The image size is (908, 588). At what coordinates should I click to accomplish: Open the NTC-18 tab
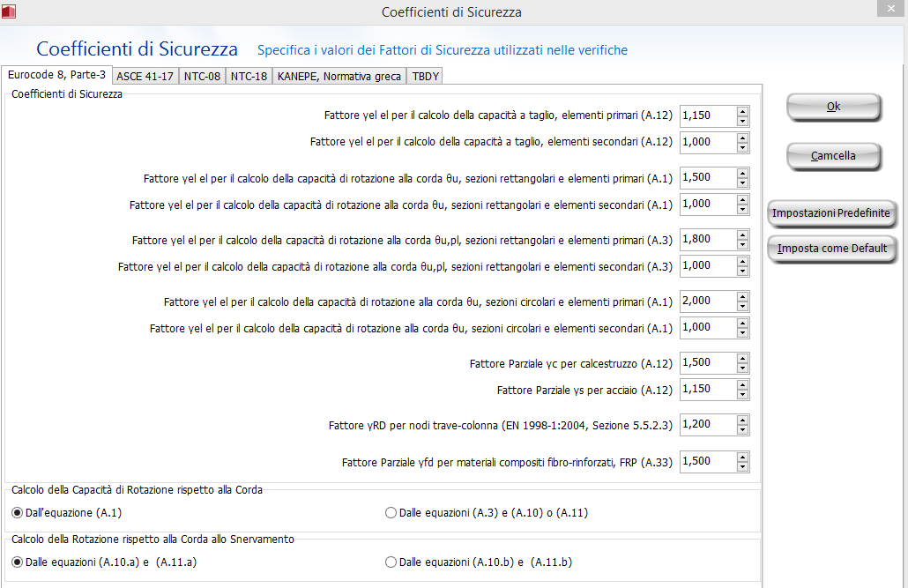(249, 76)
